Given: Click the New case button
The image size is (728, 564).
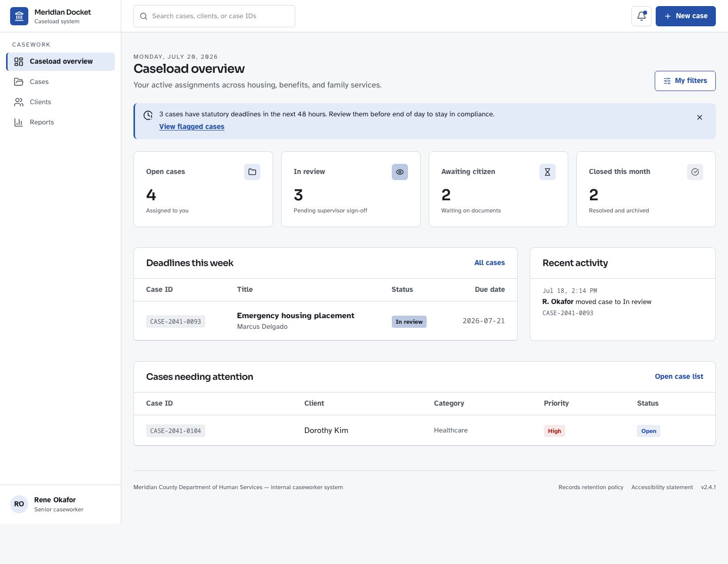Looking at the screenshot, I should [x=686, y=16].
